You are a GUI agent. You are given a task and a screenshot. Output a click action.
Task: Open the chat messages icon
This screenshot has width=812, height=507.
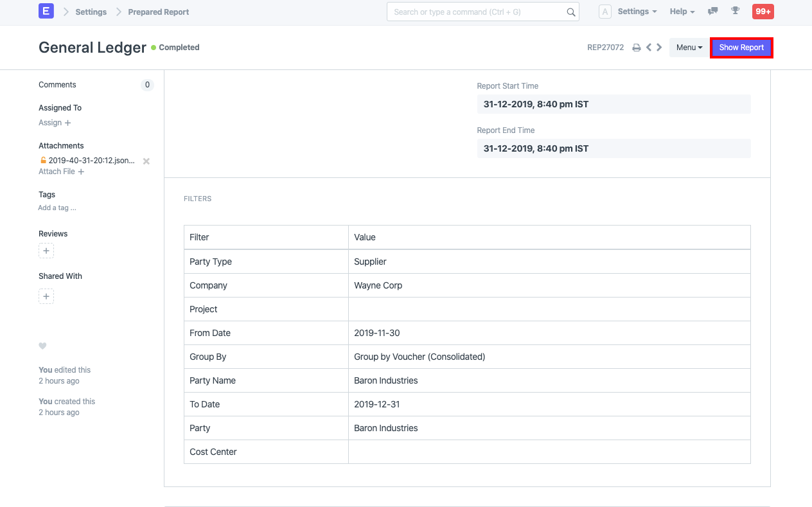point(712,11)
